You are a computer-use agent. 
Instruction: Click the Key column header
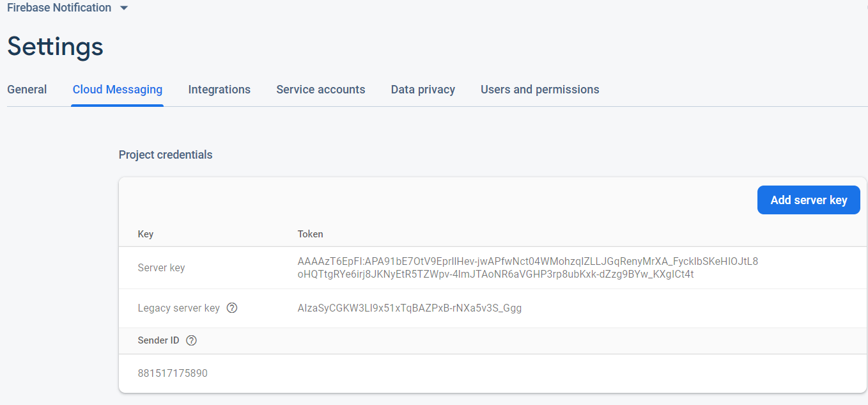click(146, 234)
